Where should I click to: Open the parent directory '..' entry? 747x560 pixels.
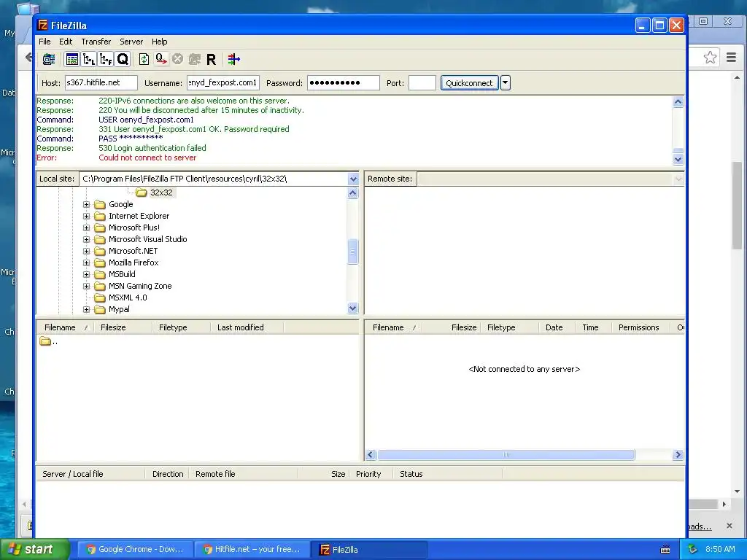click(49, 341)
